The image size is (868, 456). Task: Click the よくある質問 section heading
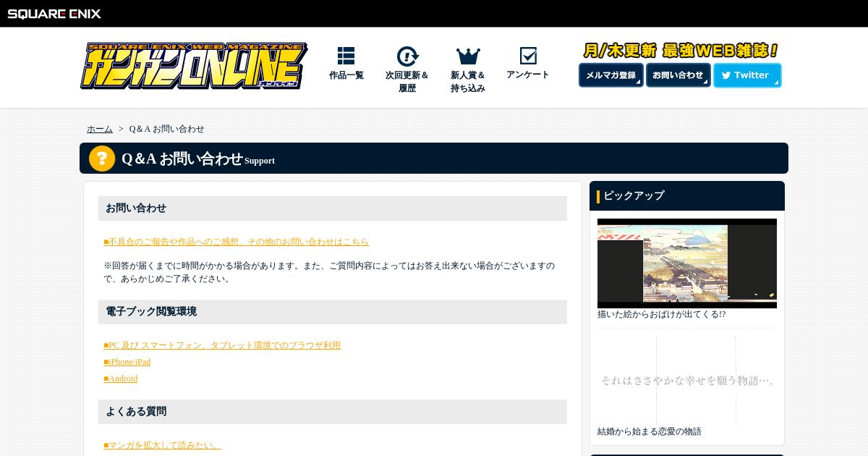click(x=333, y=412)
